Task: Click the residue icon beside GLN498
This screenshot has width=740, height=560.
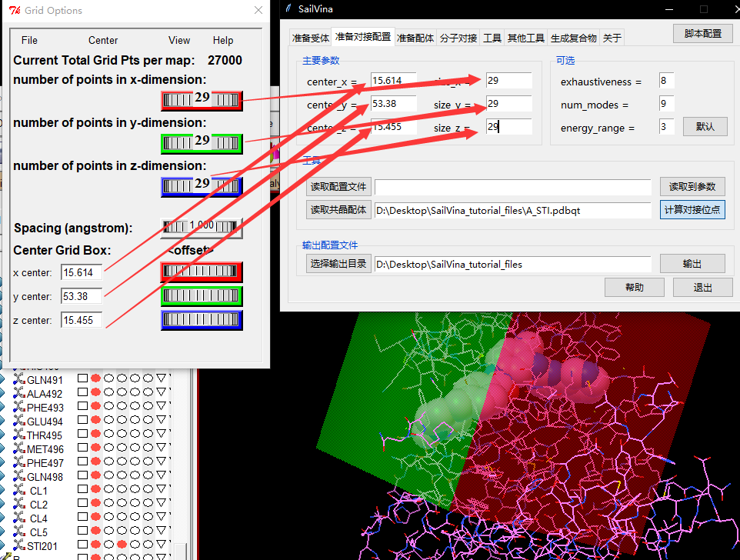Action: (x=19, y=476)
